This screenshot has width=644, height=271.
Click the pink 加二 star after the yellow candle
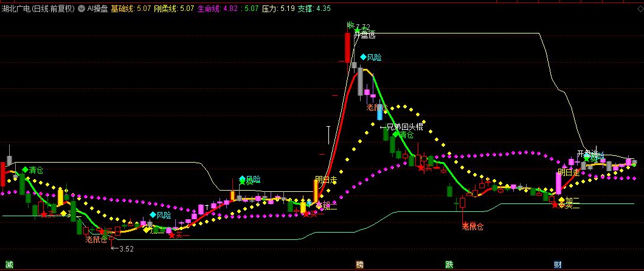click(x=319, y=205)
